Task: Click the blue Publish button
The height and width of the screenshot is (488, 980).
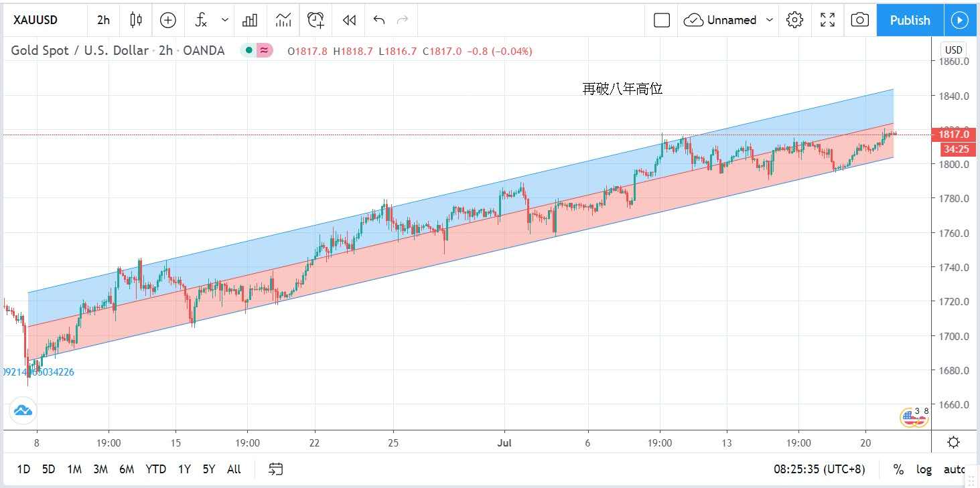Action: click(x=910, y=20)
